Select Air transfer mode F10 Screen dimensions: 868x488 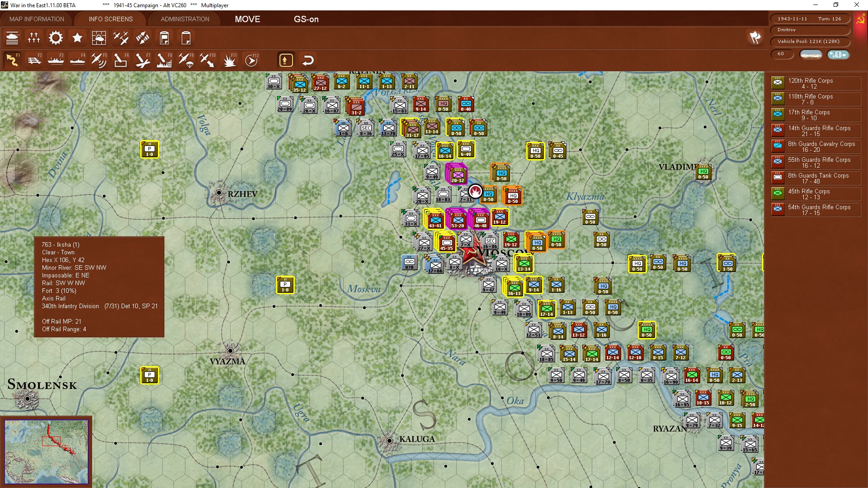pos(208,60)
